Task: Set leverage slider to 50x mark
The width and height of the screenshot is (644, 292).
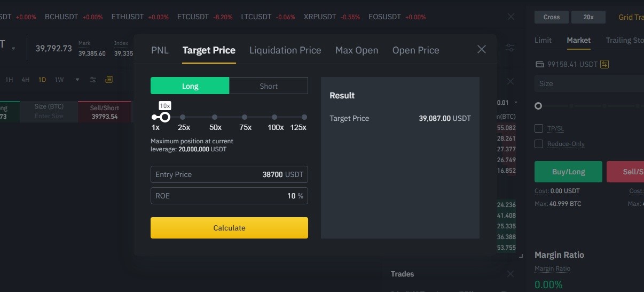Action: point(215,117)
